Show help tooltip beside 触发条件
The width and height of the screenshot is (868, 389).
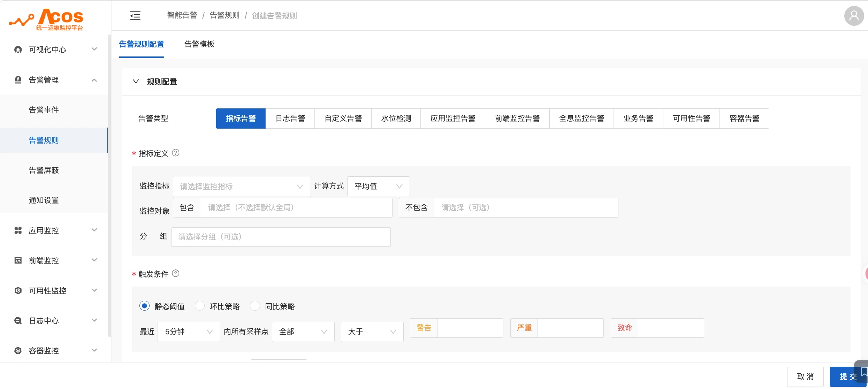pyautogui.click(x=176, y=273)
